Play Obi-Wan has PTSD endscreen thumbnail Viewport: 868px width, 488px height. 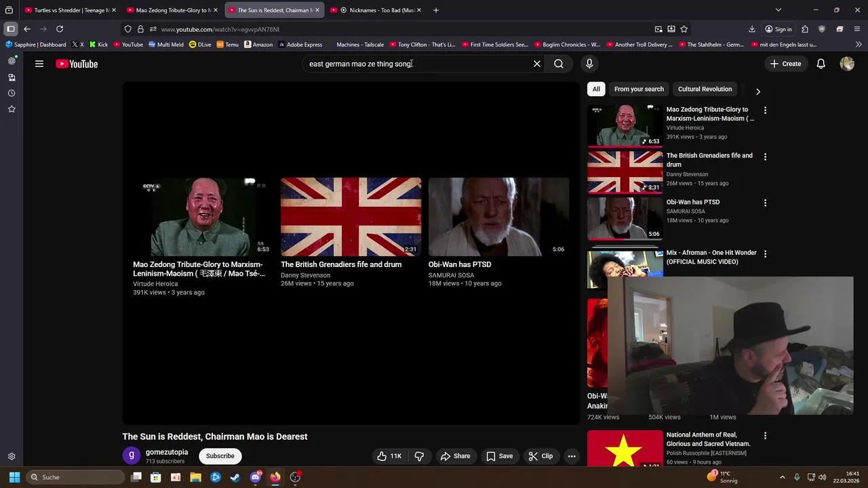(498, 217)
